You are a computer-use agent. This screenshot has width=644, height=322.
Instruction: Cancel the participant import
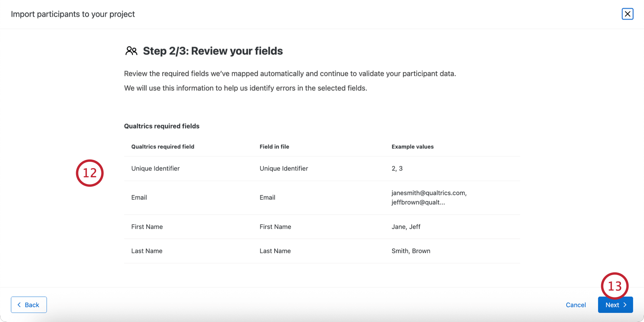coord(575,305)
